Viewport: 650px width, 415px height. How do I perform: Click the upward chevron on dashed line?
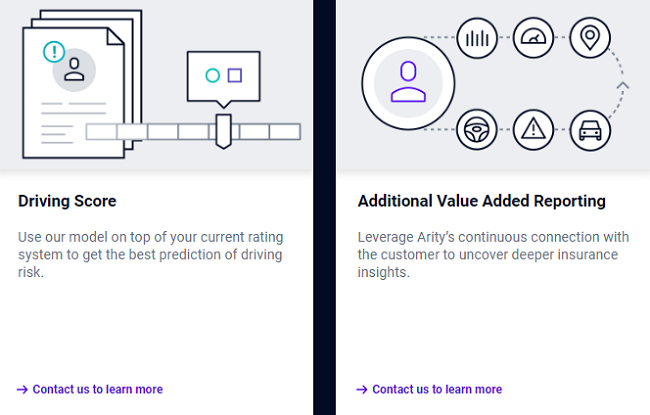(622, 86)
